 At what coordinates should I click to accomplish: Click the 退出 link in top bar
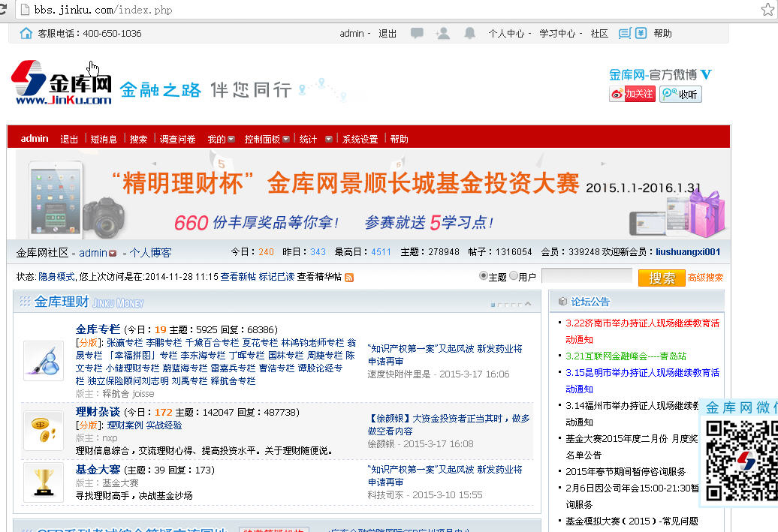(x=387, y=33)
